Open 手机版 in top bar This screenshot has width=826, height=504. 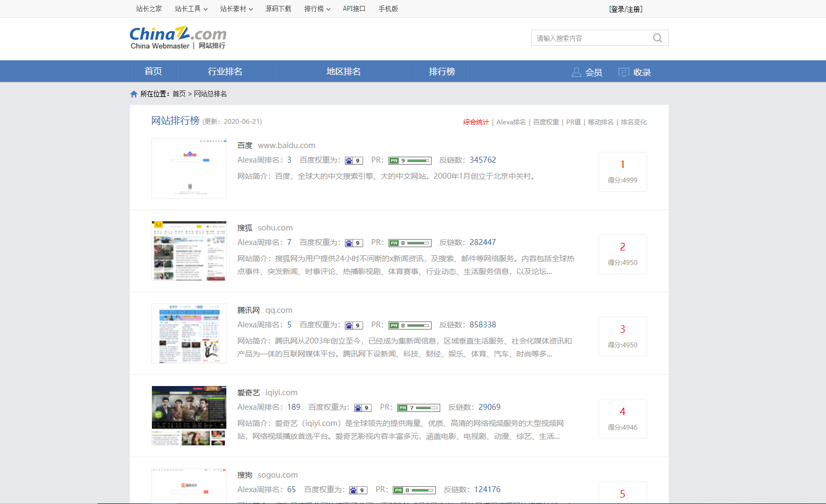388,9
